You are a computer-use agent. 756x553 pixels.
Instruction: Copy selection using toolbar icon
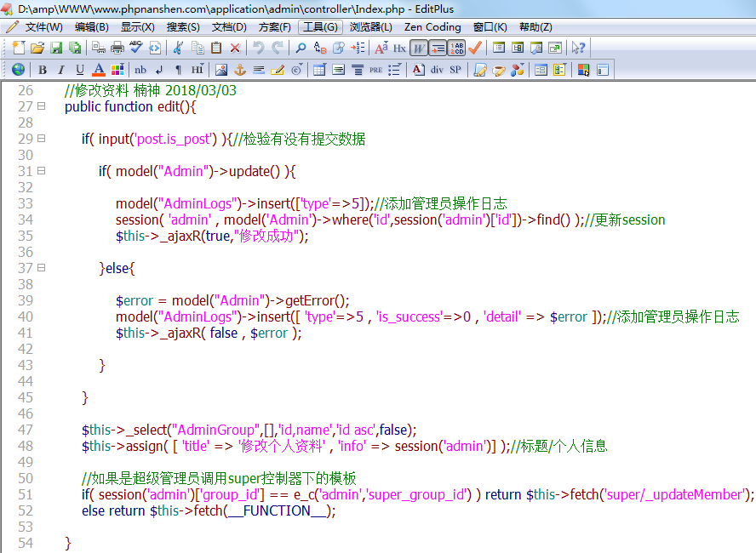point(198,48)
